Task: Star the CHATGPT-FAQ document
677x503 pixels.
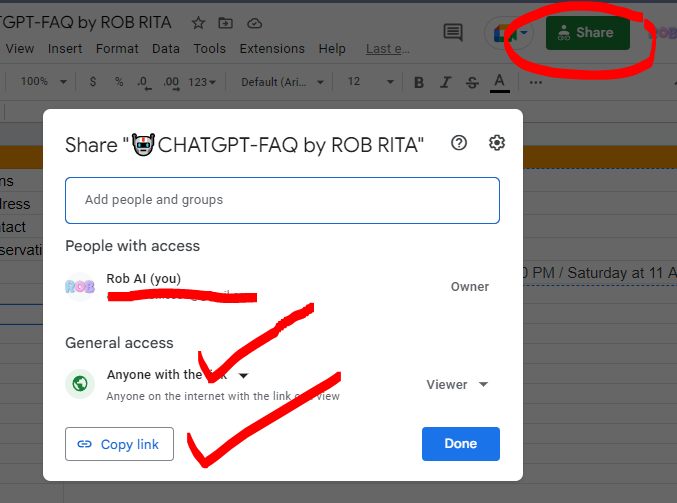Action: (198, 23)
